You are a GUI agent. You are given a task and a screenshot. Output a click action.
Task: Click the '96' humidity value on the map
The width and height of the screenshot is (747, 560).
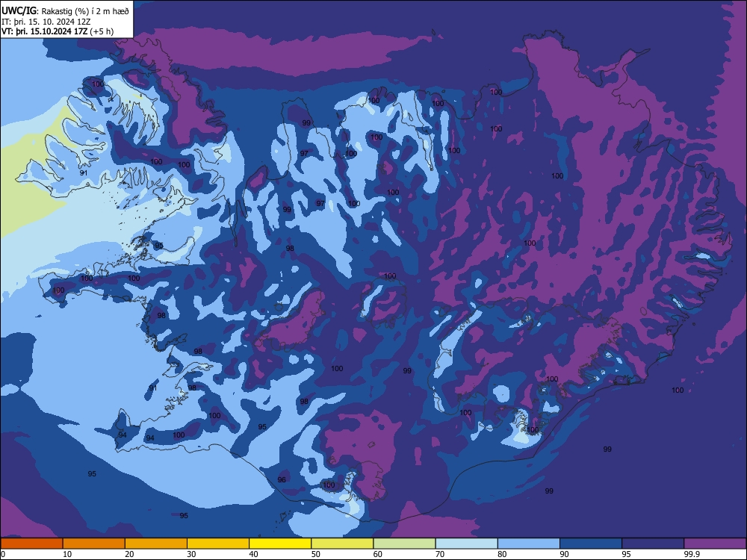coord(282,479)
